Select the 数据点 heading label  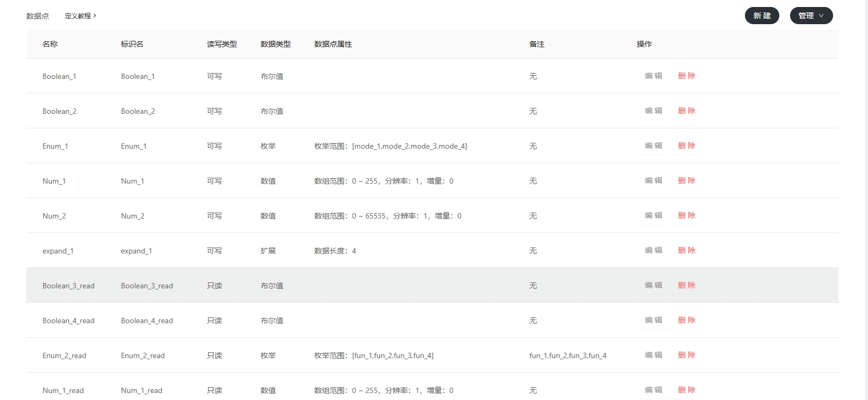(x=38, y=16)
